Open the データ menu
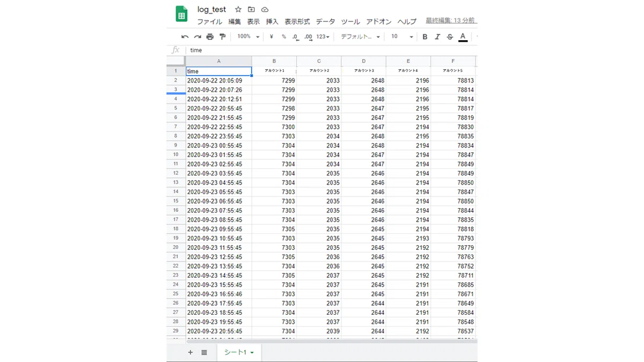 [x=325, y=21]
